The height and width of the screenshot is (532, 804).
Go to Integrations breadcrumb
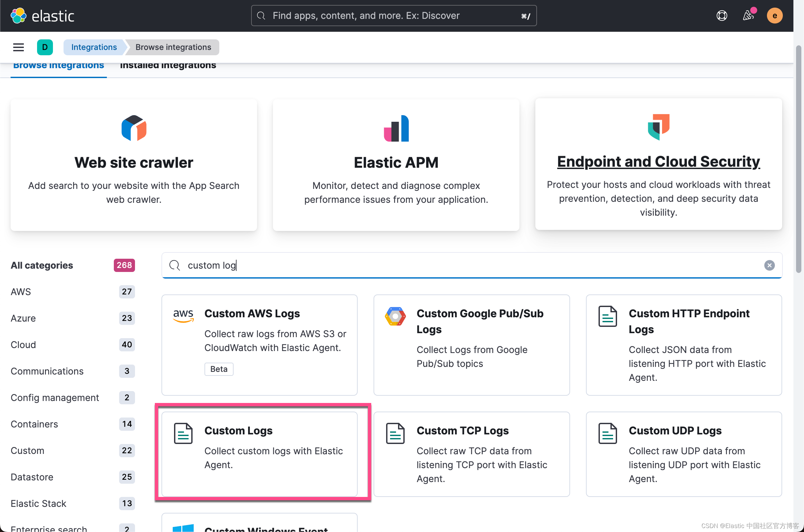click(94, 47)
